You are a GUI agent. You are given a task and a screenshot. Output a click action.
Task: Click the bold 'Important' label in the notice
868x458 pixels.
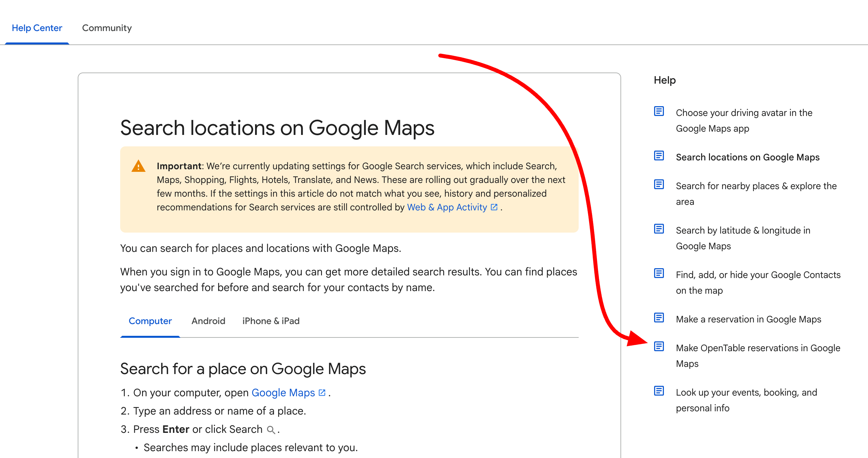[179, 166]
